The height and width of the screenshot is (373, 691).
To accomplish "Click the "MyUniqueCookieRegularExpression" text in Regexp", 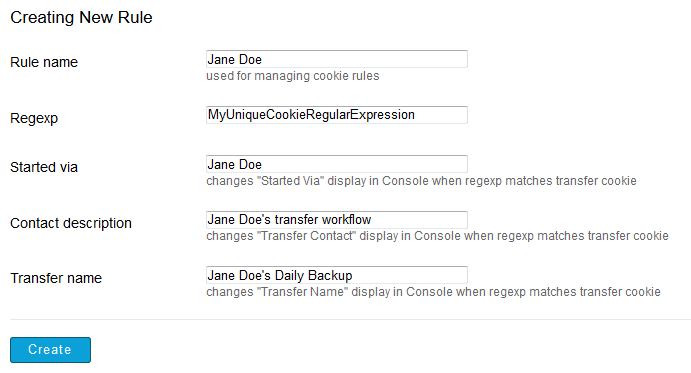I will point(311,115).
